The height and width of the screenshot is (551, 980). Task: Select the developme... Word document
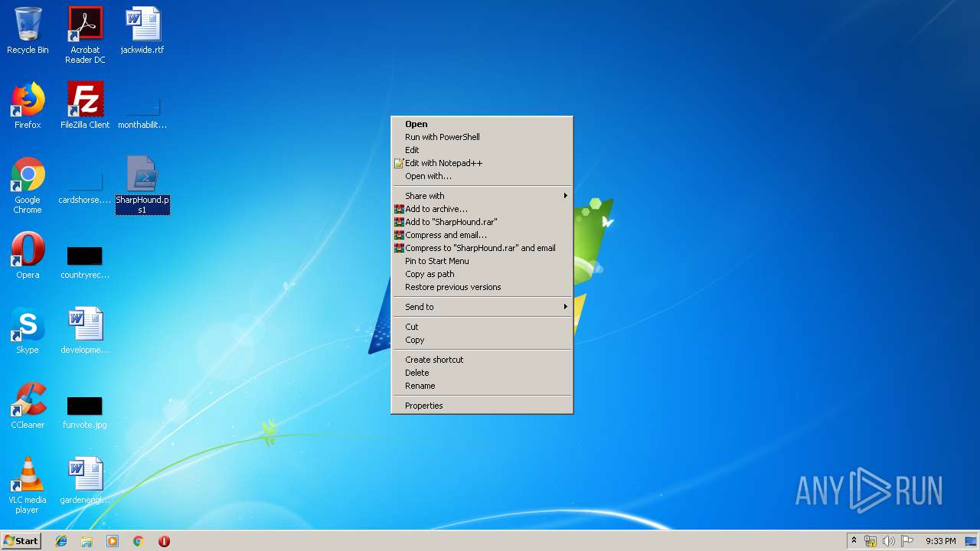point(85,331)
